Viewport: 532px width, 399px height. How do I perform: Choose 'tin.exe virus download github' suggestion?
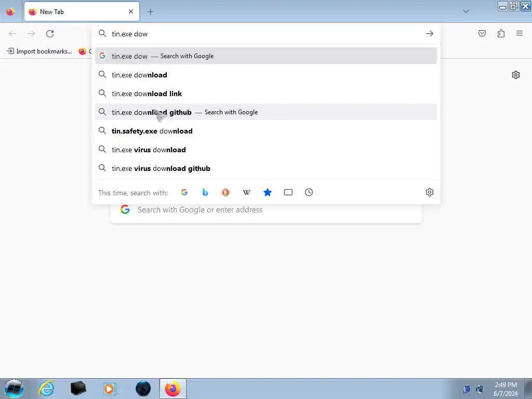[x=266, y=168]
